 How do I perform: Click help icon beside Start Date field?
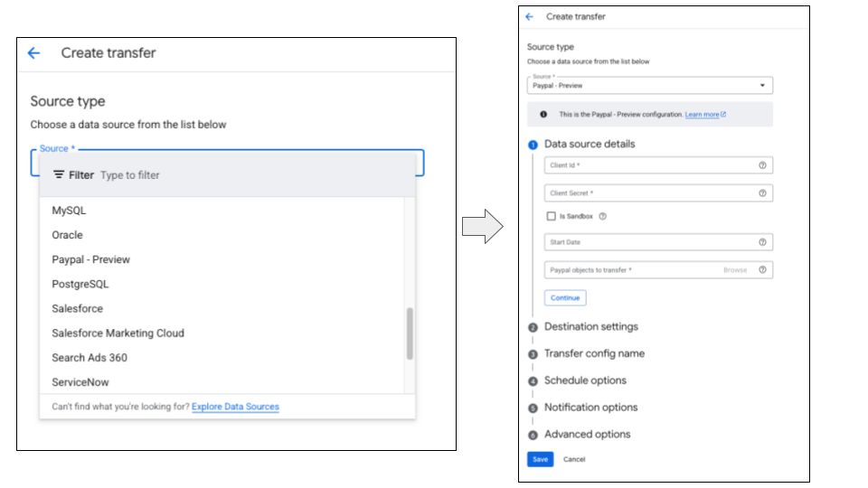(762, 242)
